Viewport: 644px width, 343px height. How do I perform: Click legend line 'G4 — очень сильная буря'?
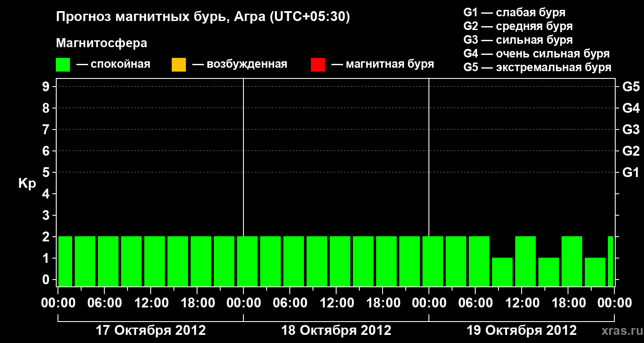[x=536, y=54]
